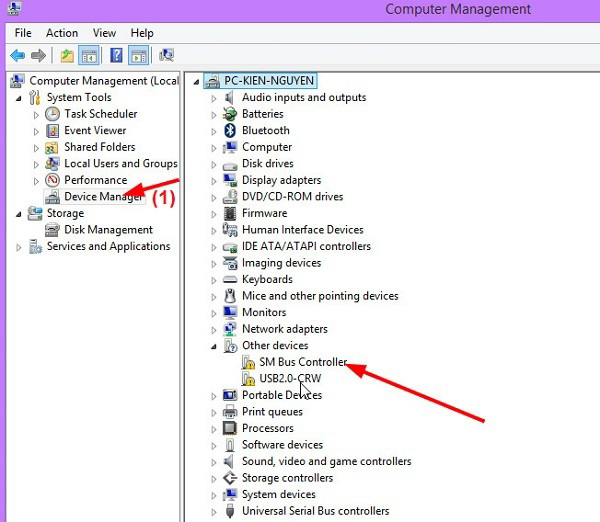Click the Performance icon in System Tools

pyautogui.click(x=54, y=180)
